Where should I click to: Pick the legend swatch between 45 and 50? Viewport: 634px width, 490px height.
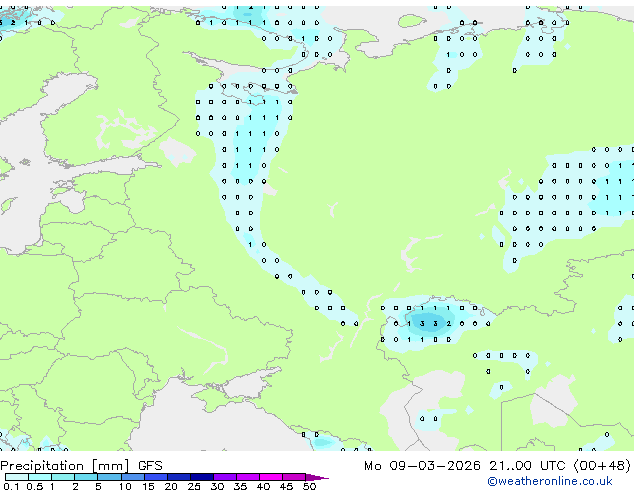pyautogui.click(x=294, y=477)
